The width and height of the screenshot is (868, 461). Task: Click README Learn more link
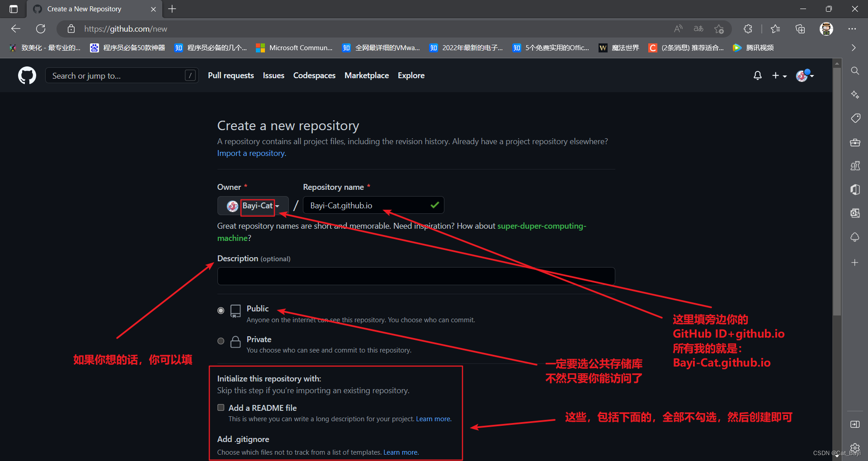434,419
